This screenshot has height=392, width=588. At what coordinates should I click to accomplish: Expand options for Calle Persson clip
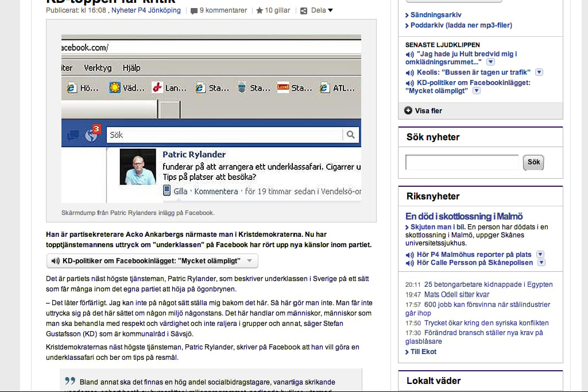click(541, 263)
